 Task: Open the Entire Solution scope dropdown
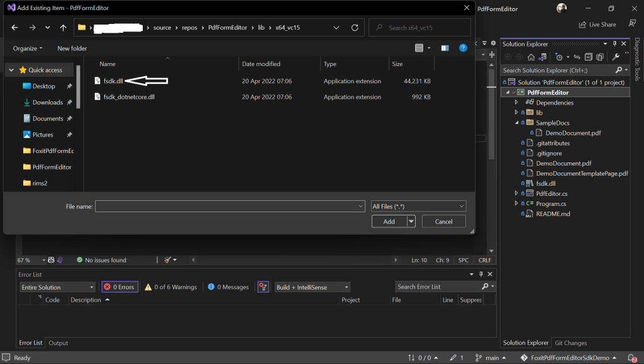click(57, 287)
